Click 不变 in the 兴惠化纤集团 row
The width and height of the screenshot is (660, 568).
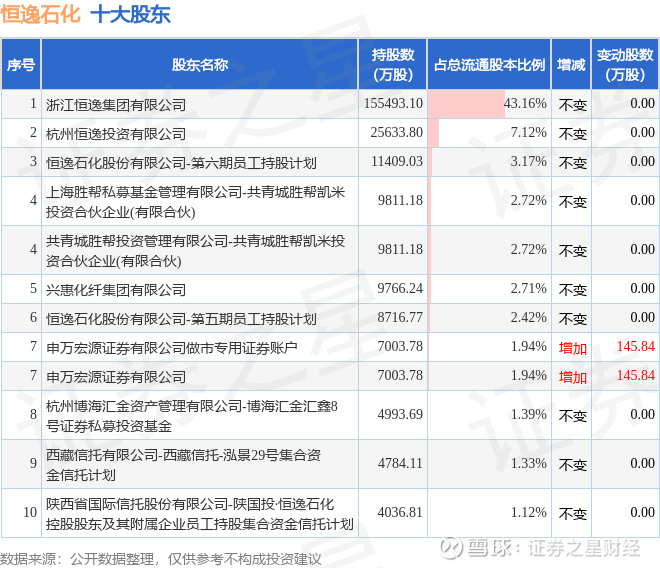[572, 290]
